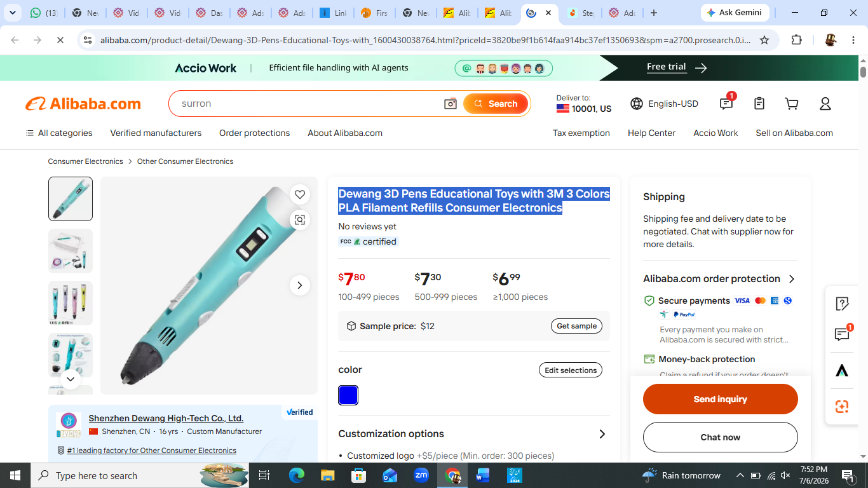Open #1 leading factory for Other Consumer Electronics link
The width and height of the screenshot is (868, 488).
[151, 451]
